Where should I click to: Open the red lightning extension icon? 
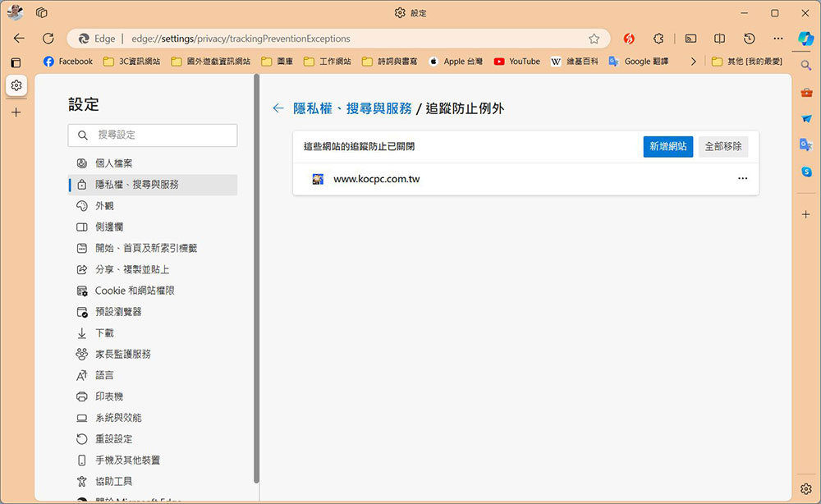pyautogui.click(x=630, y=39)
